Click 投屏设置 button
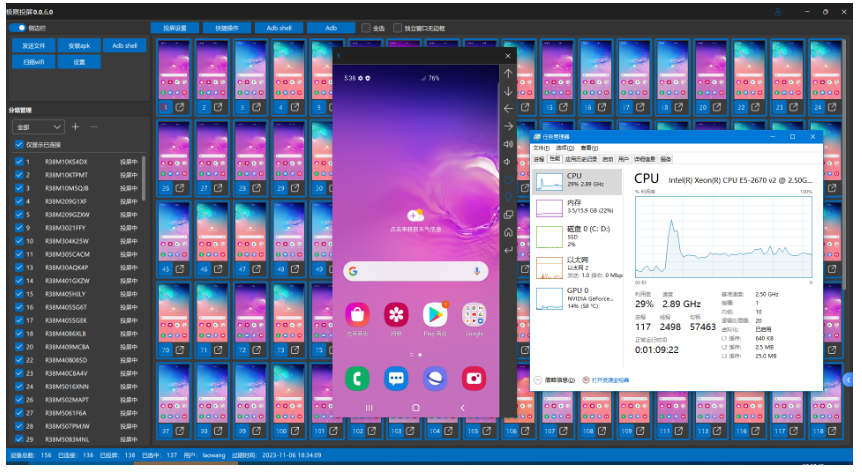The height and width of the screenshot is (475, 862). click(175, 27)
